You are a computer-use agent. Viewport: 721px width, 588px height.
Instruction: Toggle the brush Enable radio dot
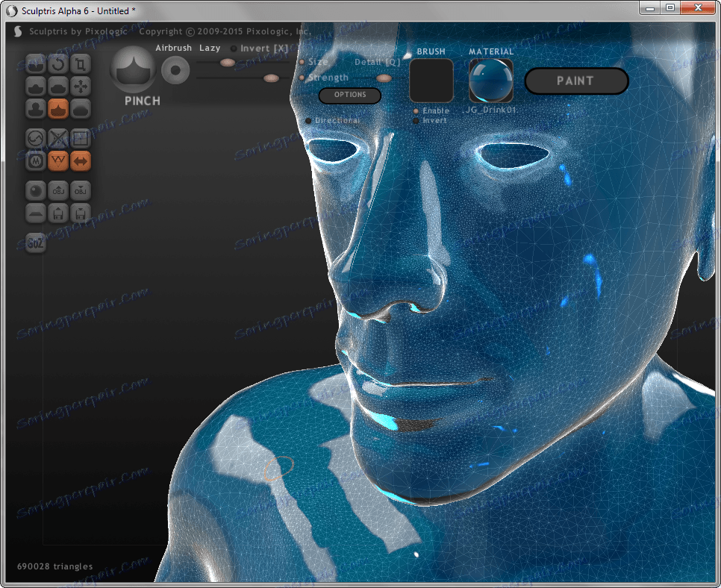click(416, 111)
